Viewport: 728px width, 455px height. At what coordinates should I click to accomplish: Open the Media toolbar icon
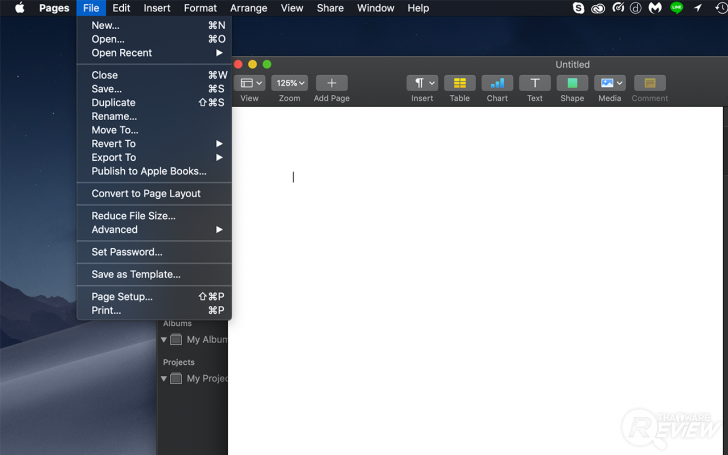click(x=610, y=83)
